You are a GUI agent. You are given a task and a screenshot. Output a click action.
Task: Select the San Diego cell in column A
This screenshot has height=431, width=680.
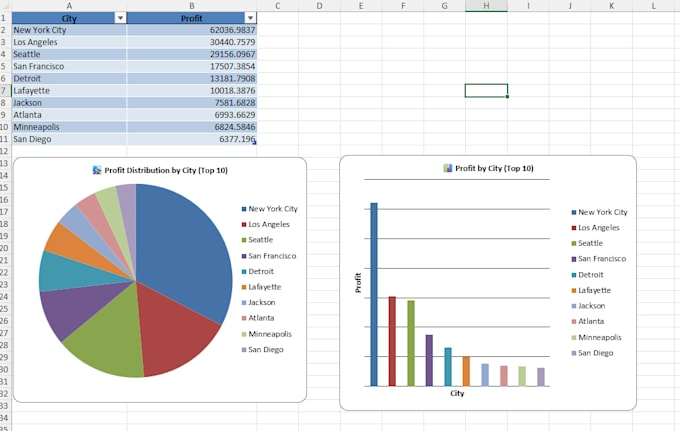point(69,139)
